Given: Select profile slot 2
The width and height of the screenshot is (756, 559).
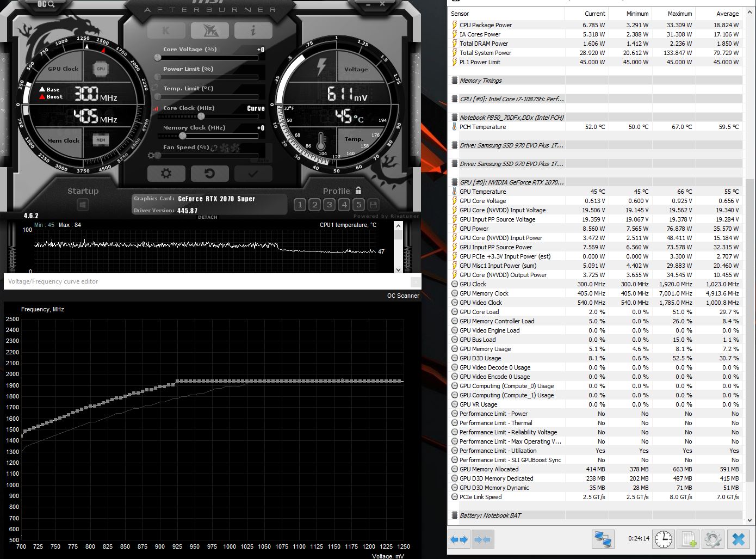Looking at the screenshot, I should click(x=314, y=205).
